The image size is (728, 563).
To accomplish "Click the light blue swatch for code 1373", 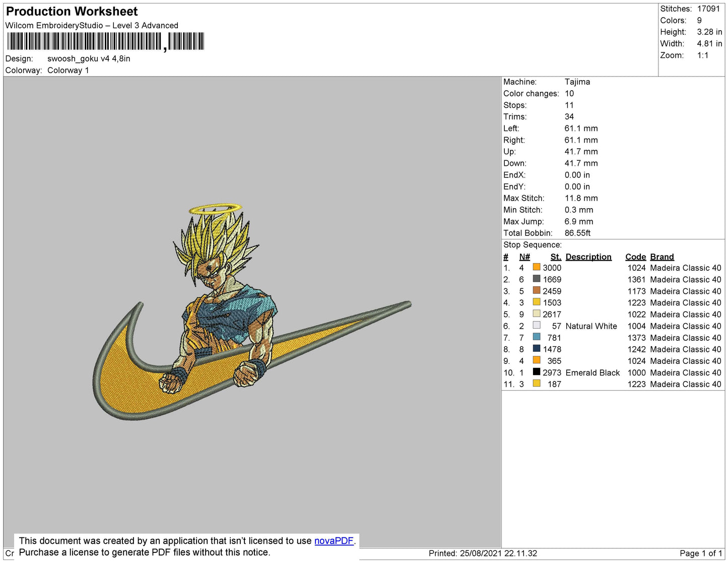I will point(537,337).
